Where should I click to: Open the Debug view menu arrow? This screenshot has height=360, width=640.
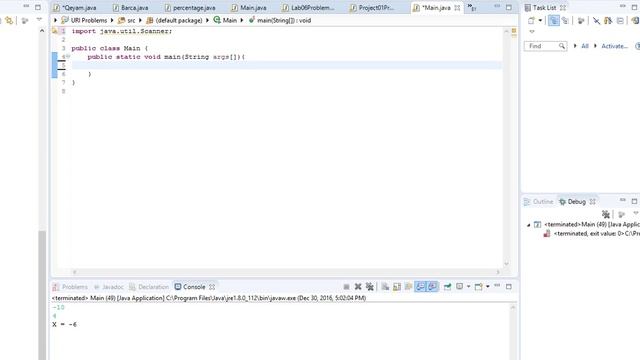636,213
